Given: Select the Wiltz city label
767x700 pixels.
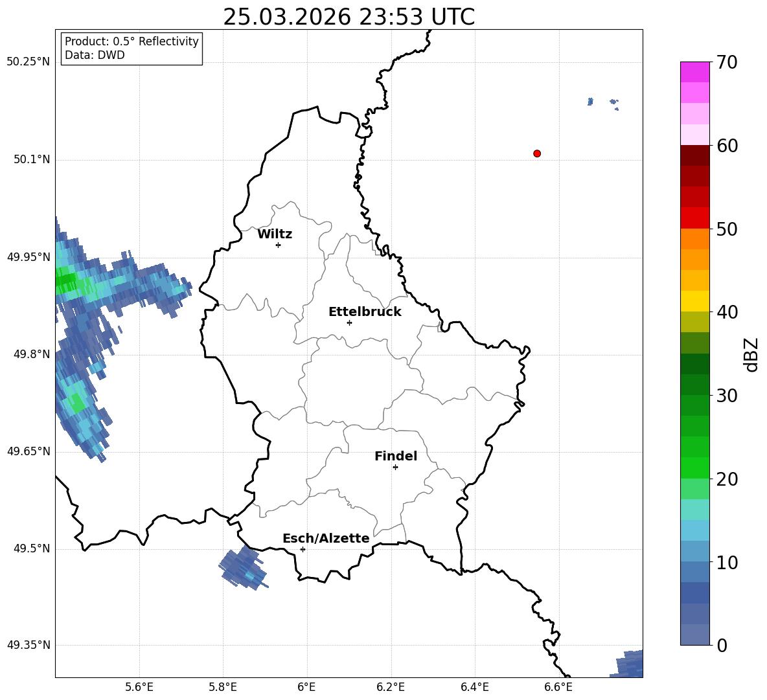Looking at the screenshot, I should coord(275,234).
